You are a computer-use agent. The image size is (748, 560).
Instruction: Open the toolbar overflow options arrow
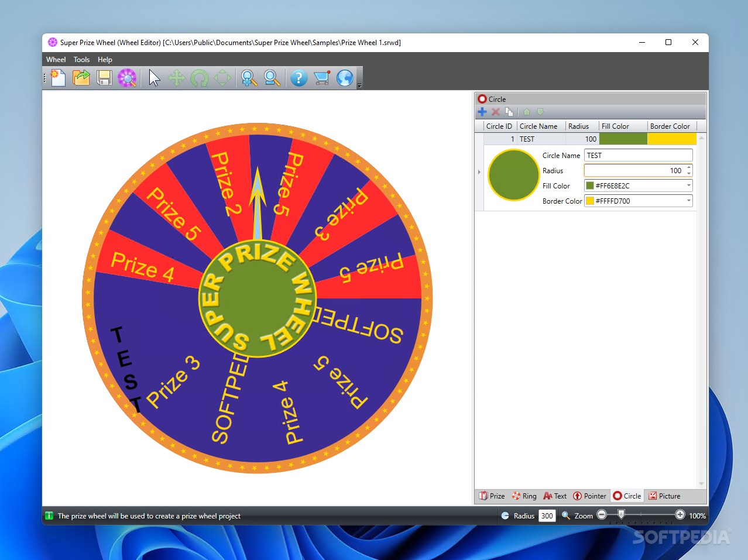359,85
